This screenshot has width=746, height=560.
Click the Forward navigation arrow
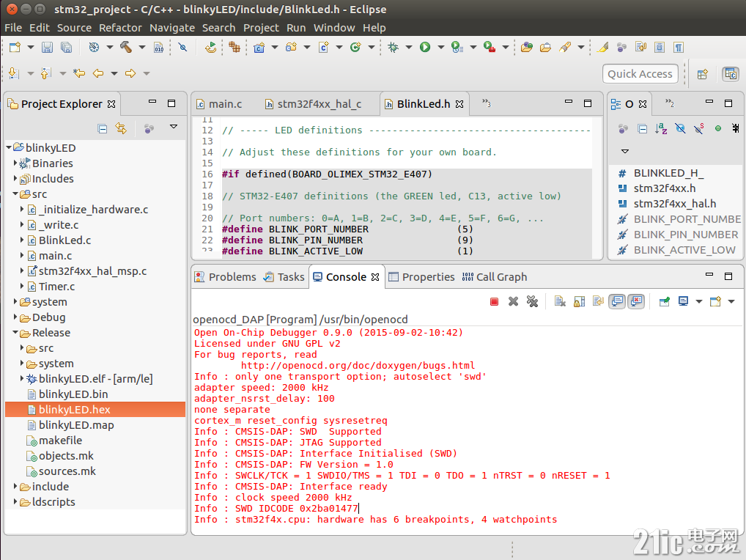(x=130, y=73)
